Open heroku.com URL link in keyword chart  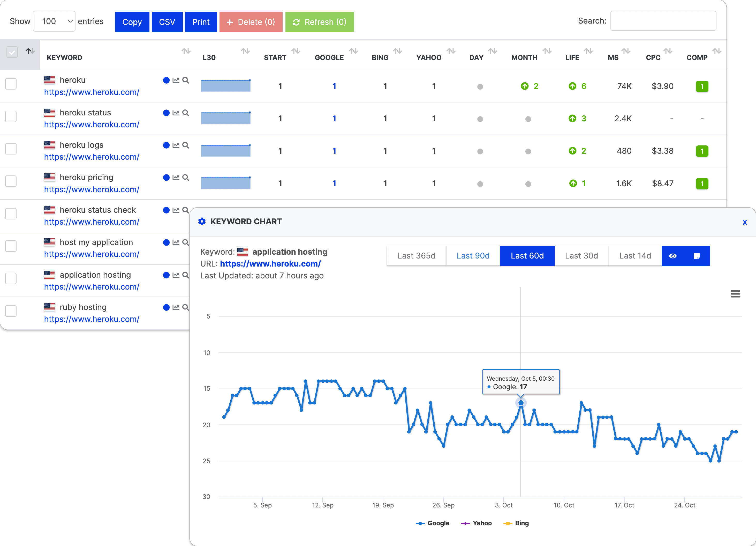(x=270, y=264)
